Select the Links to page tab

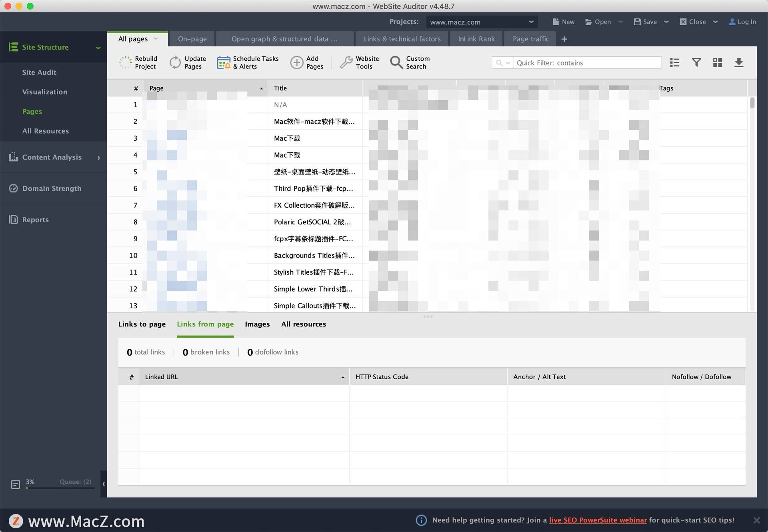click(x=142, y=324)
